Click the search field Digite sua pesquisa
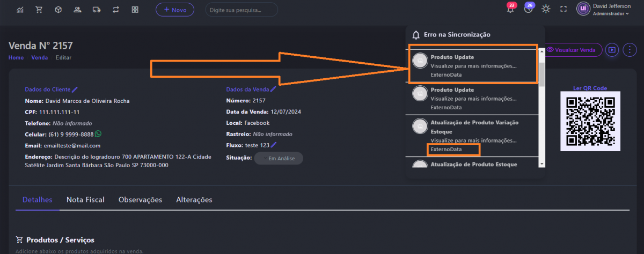Screen dimensions: 644x254 pyautogui.click(x=241, y=10)
